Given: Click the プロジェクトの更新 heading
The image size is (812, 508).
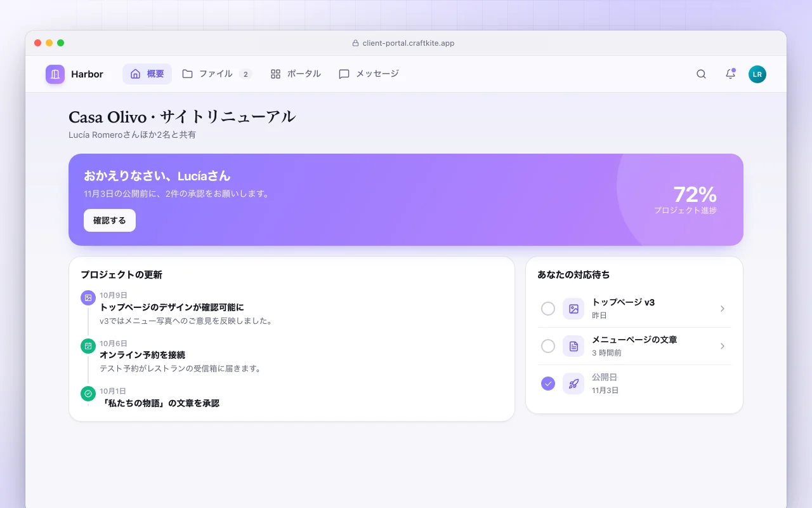Looking at the screenshot, I should tap(122, 275).
